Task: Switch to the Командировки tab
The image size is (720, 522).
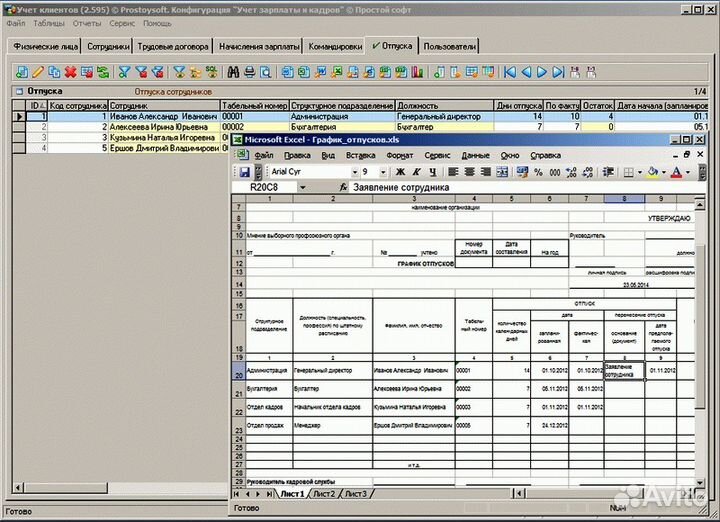Action: coord(335,46)
